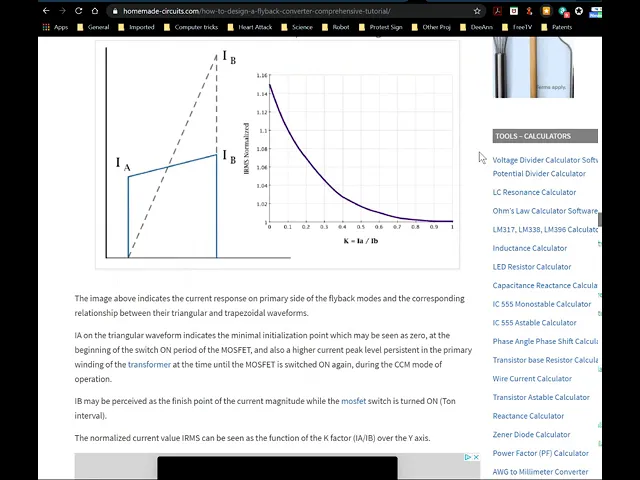The image size is (640, 480).
Task: Open Transistor base Resistor Calculator link
Action: click(x=545, y=360)
